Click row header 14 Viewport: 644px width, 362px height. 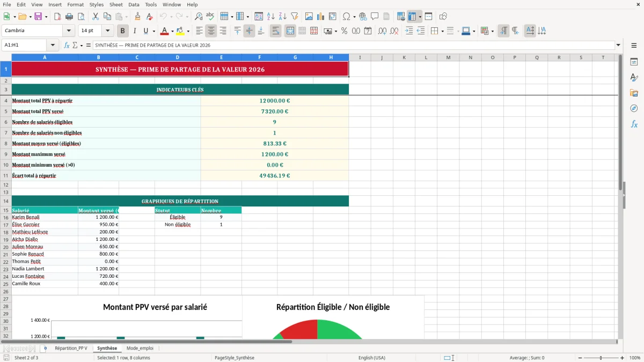tap(6, 201)
